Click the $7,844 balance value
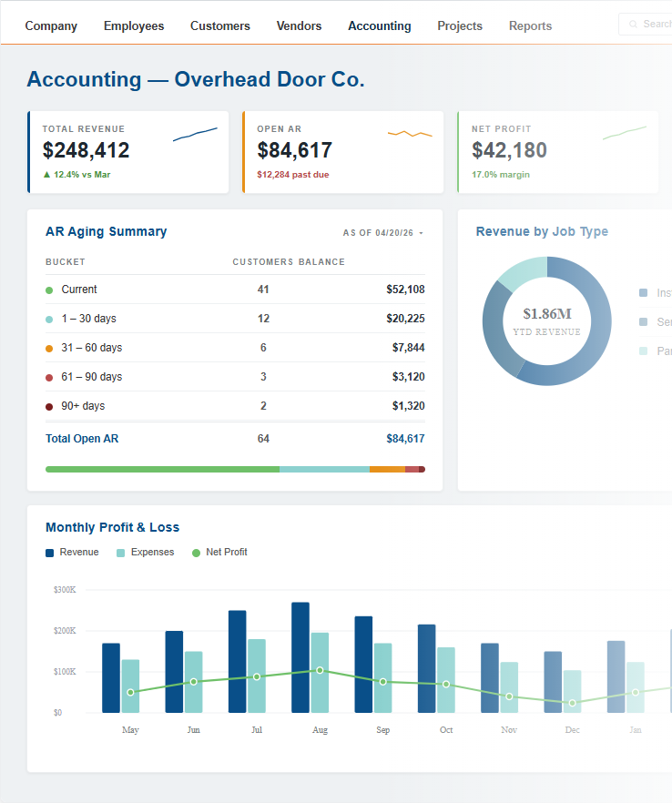The height and width of the screenshot is (803, 672). (408, 348)
